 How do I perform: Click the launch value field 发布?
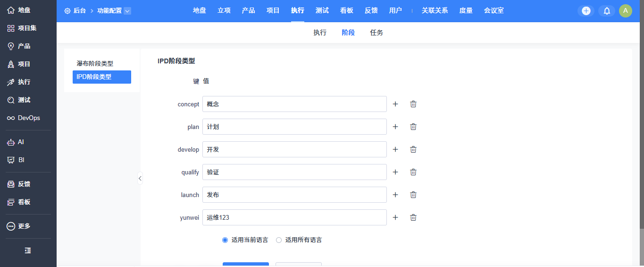point(294,195)
